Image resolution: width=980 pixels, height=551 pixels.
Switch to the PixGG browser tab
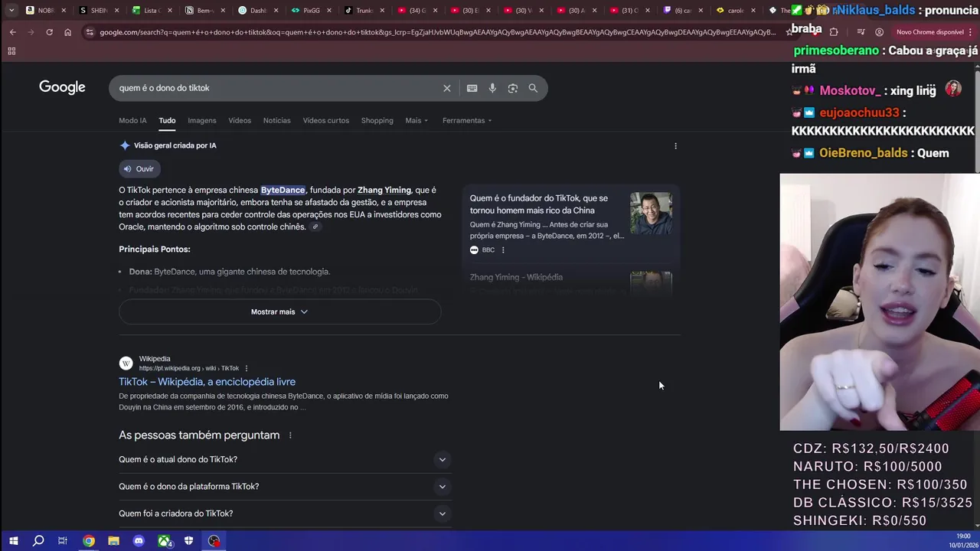[x=310, y=11]
